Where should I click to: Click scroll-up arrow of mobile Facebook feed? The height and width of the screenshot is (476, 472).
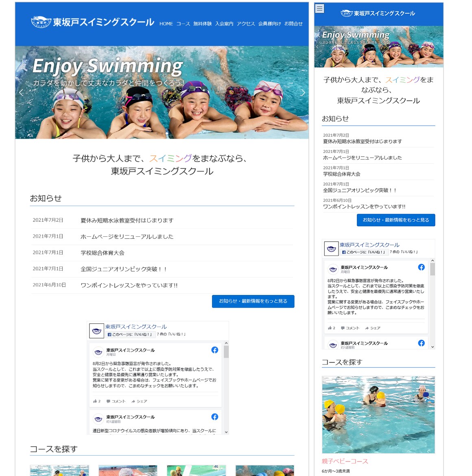coord(433,260)
